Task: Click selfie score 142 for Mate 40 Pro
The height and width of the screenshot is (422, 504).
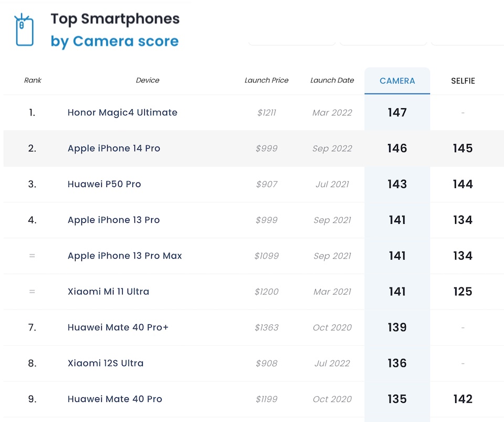Action: [463, 399]
